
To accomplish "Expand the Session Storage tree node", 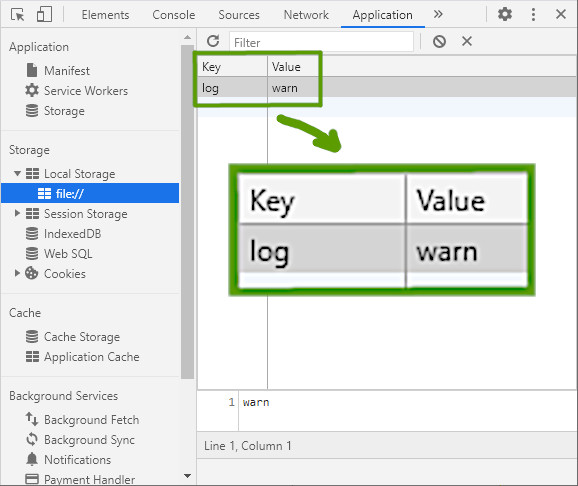I will tap(17, 213).
